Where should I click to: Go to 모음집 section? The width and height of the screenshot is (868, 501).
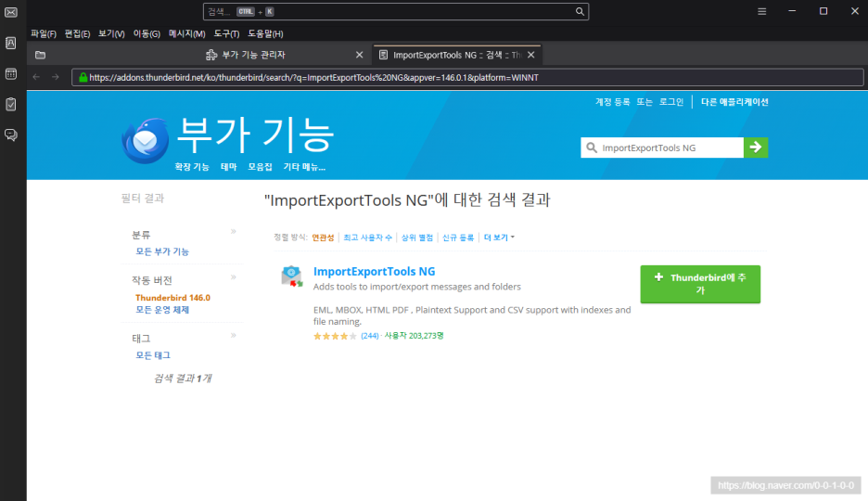tap(261, 167)
